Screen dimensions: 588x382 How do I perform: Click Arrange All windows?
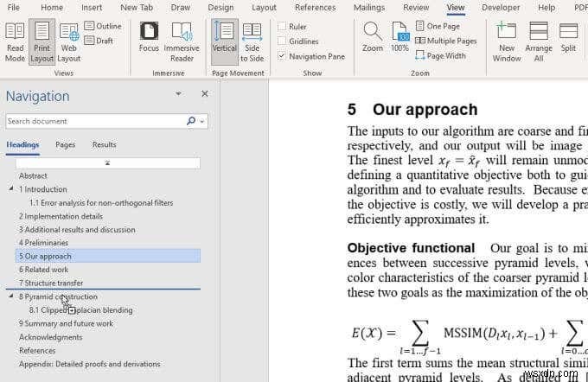(x=539, y=41)
